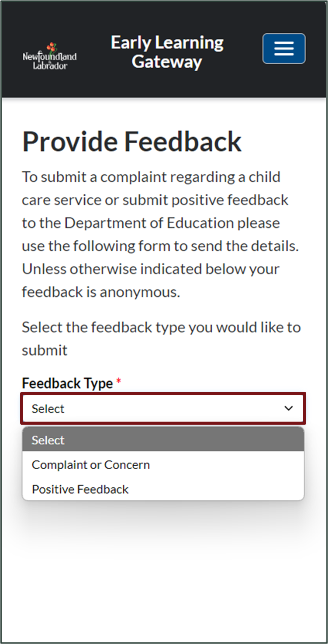Viewport: 328px width, 644px height.
Task: Click the chevron arrow on the Feedback Type selector
Action: pos(288,408)
